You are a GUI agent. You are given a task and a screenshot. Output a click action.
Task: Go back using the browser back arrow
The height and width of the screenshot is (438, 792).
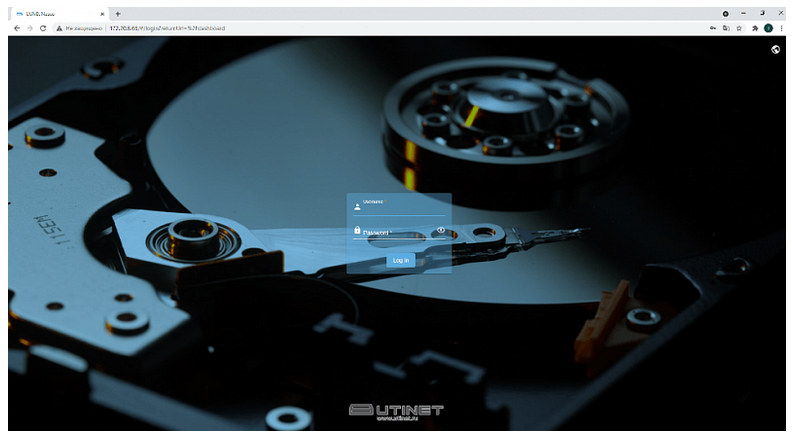click(x=17, y=28)
